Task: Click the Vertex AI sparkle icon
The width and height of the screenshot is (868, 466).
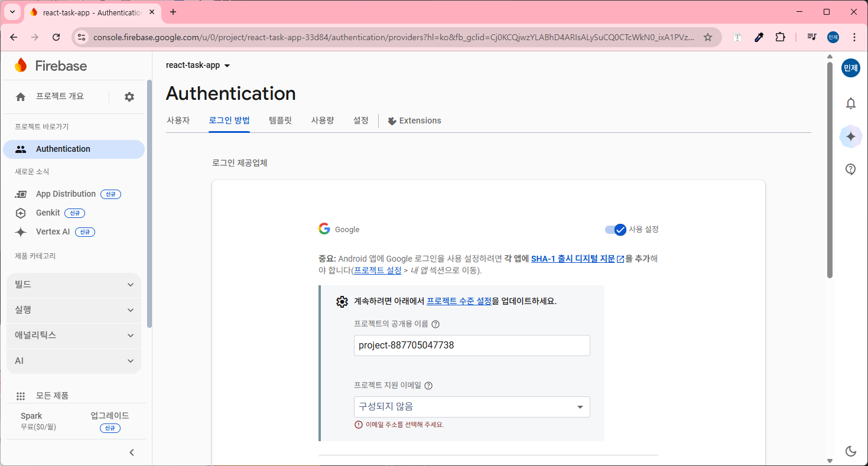Action: (x=21, y=232)
